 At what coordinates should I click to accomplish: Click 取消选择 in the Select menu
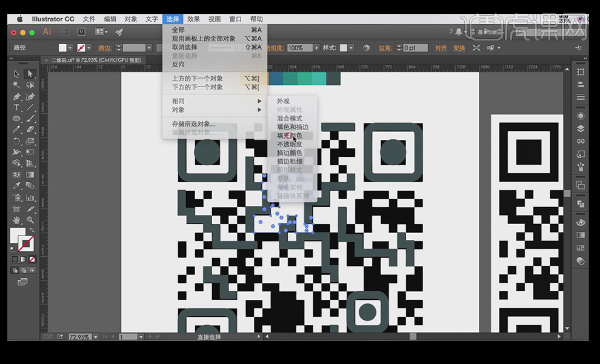(x=184, y=47)
